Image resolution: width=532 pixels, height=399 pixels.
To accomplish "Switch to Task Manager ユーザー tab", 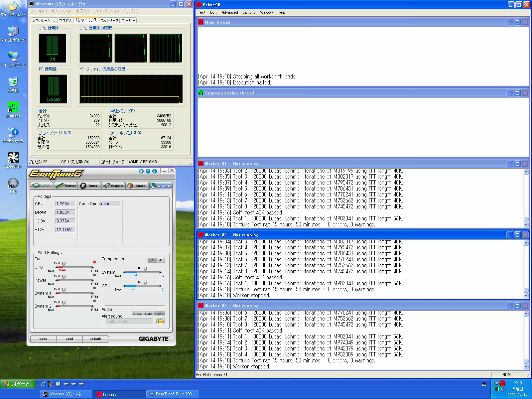I will 128,21.
